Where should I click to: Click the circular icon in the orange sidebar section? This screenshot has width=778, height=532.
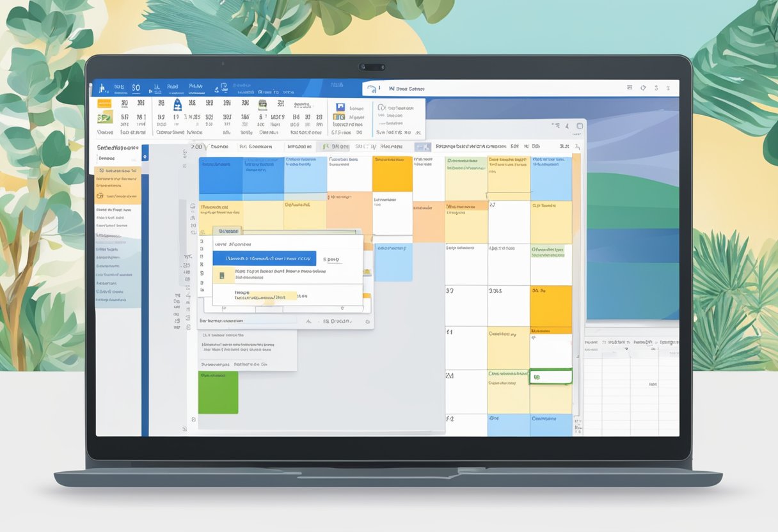pyautogui.click(x=100, y=196)
